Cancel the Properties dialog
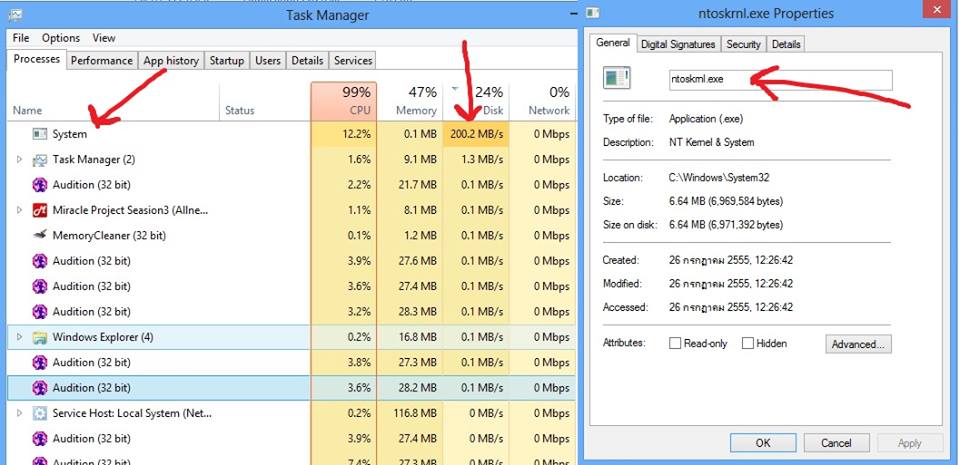 [x=836, y=443]
